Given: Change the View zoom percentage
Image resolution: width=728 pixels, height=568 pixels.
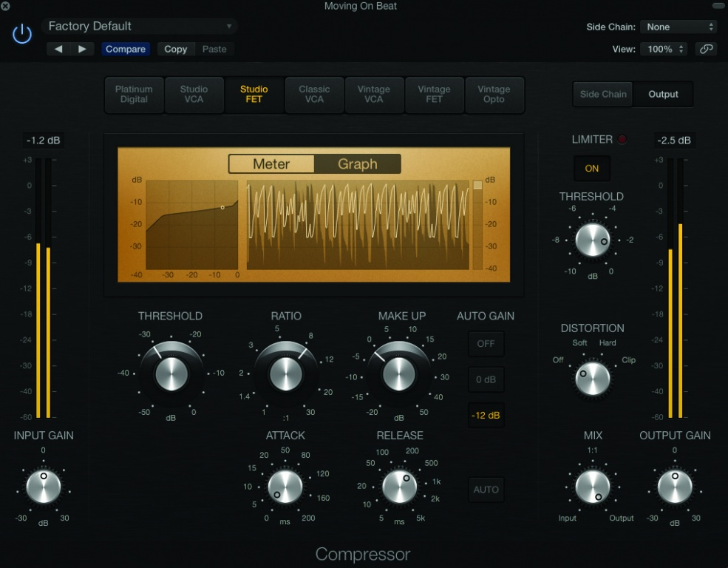Looking at the screenshot, I should 663,48.
